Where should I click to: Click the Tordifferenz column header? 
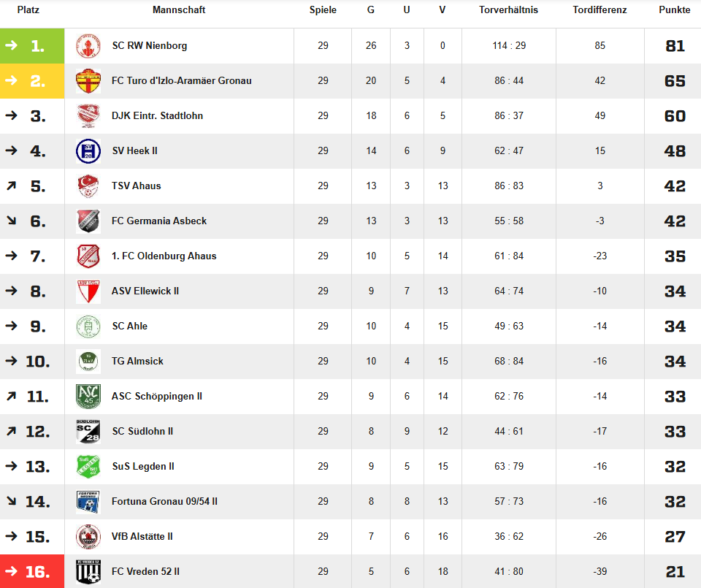pos(600,9)
